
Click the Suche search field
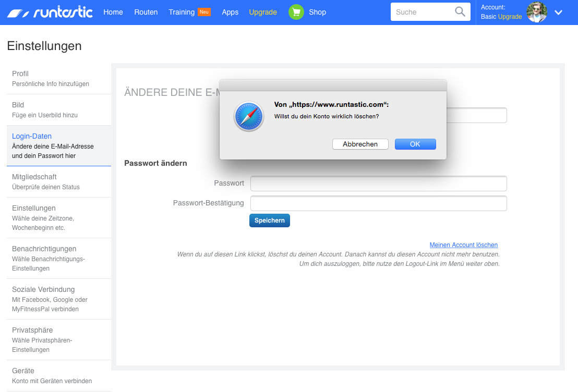coord(422,12)
